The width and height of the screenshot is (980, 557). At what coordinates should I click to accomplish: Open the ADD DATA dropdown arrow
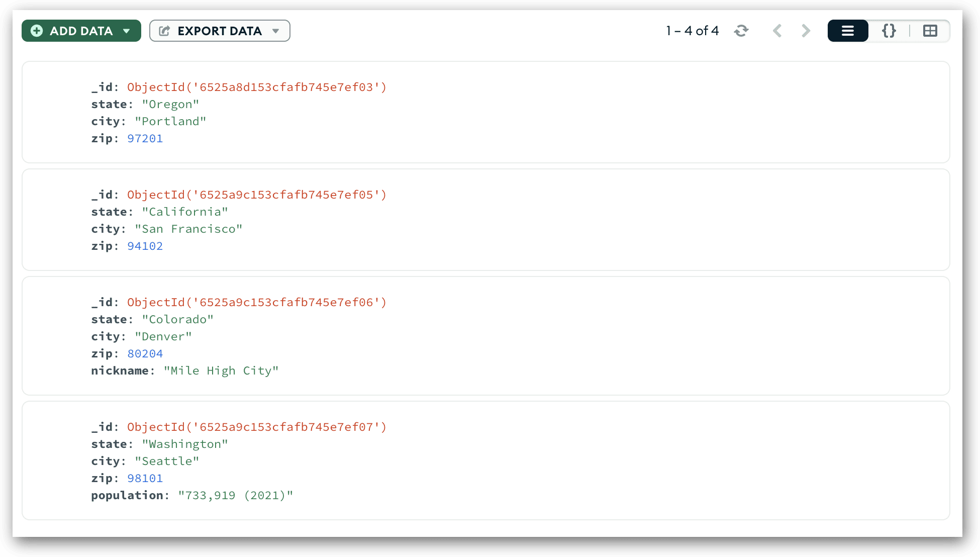tap(127, 31)
